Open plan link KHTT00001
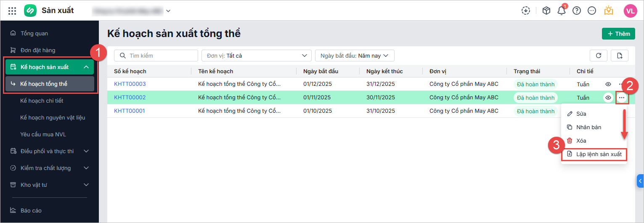The height and width of the screenshot is (223, 644). click(130, 111)
